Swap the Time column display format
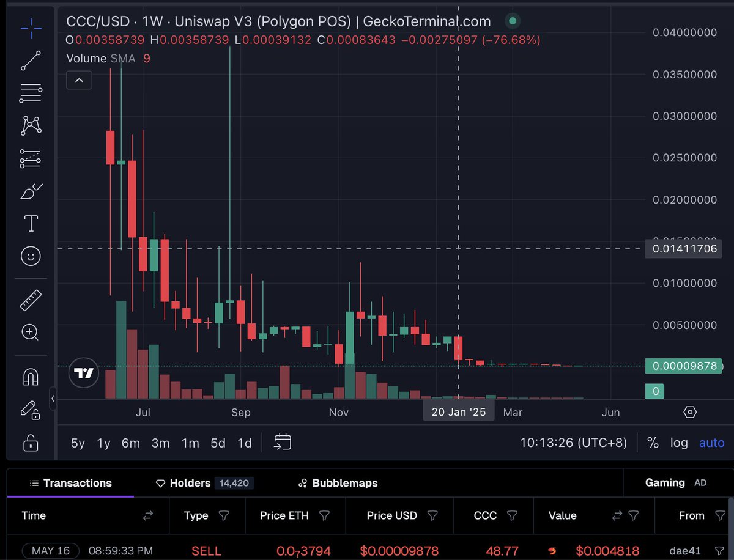The image size is (734, 560). 147,516
